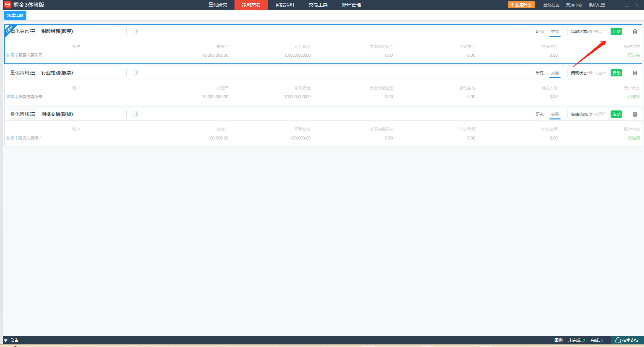Viewport: 644px width, 347px height.
Task: Open 技术支持 headset icon in status bar
Action: click(x=618, y=340)
